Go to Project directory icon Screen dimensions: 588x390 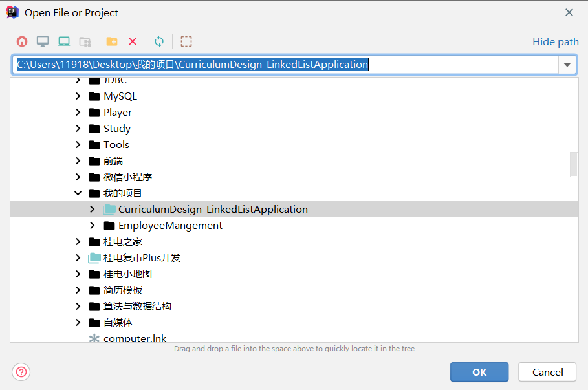(x=64, y=41)
